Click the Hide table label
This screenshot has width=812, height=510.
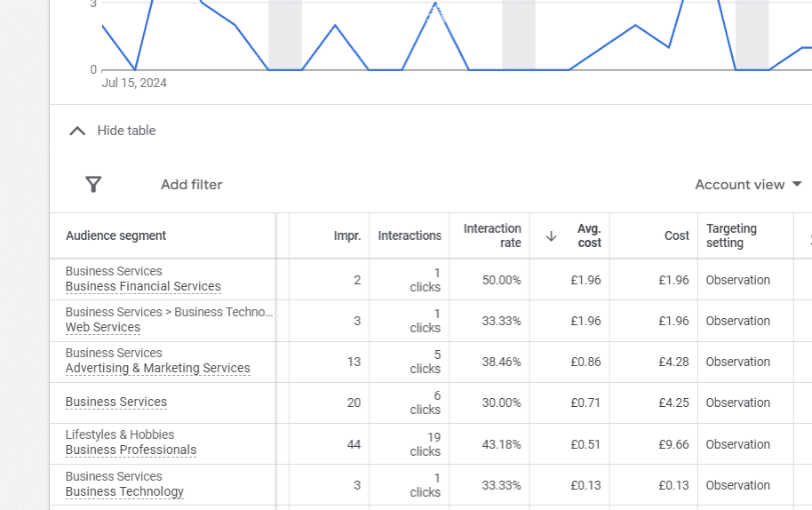click(x=126, y=131)
